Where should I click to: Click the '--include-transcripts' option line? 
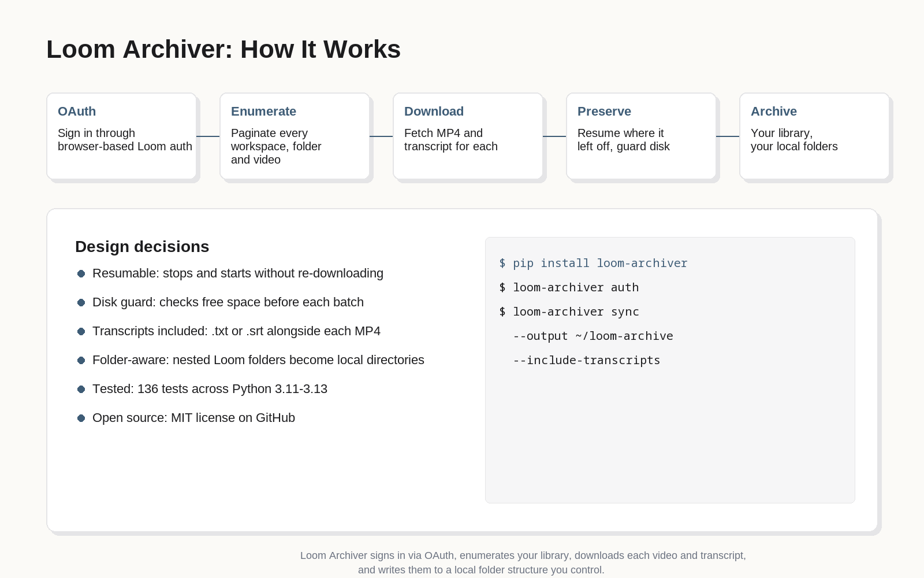[587, 360]
